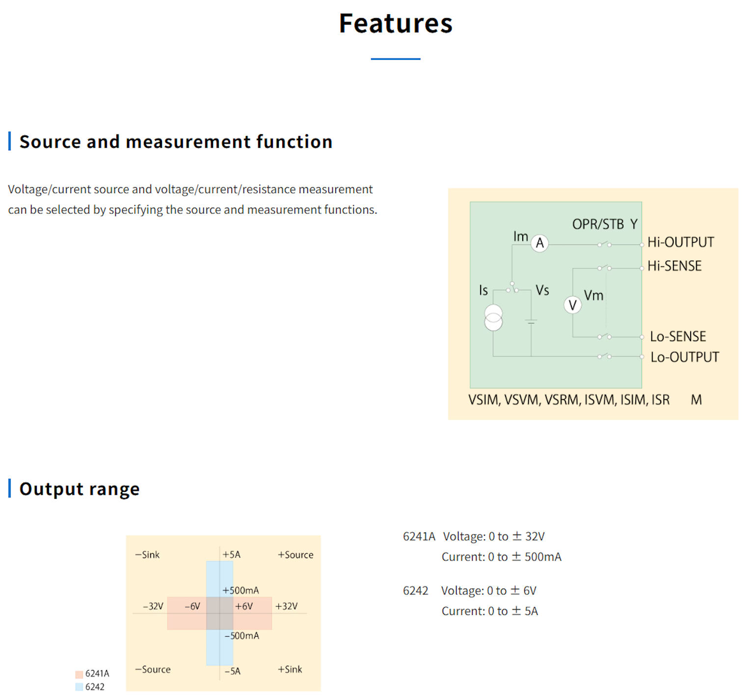
Task: Click the switch on the Lo-OUTPUT line
Action: 604,356
